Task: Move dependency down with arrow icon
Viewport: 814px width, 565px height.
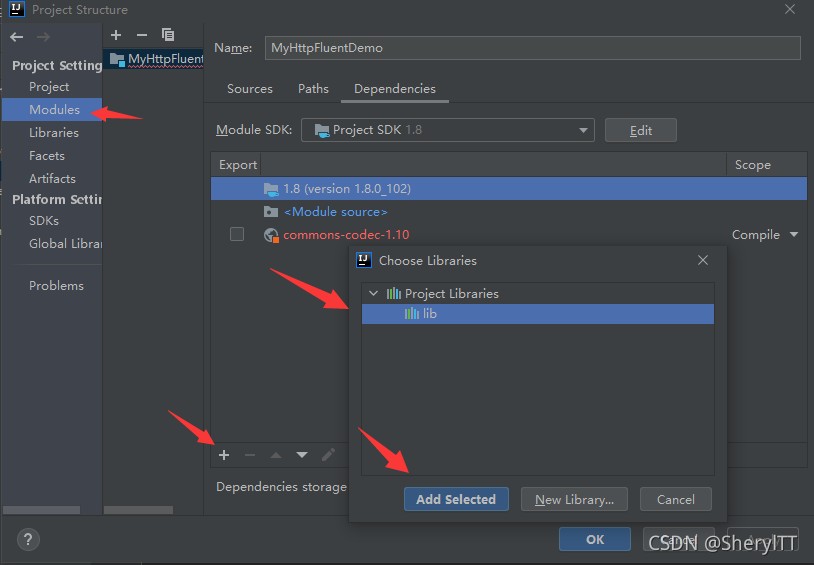Action: click(x=302, y=455)
